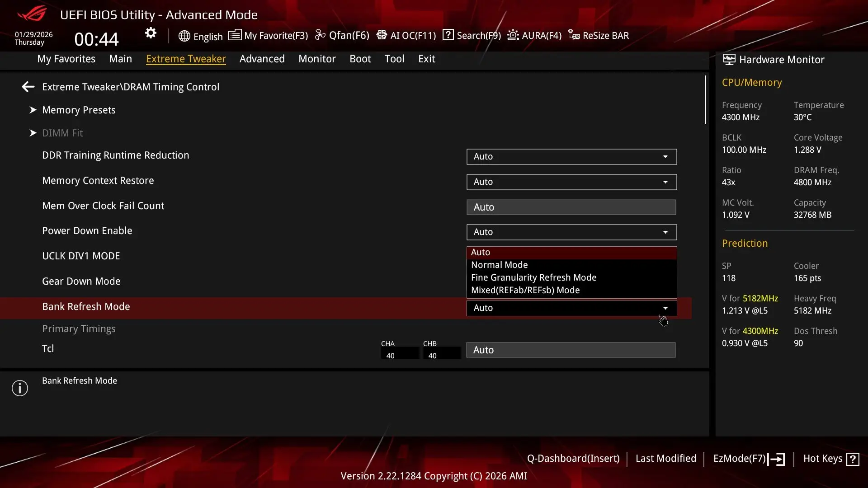Choose Fine Granularity Refresh Mode option
This screenshot has height=488, width=868.
click(571, 277)
